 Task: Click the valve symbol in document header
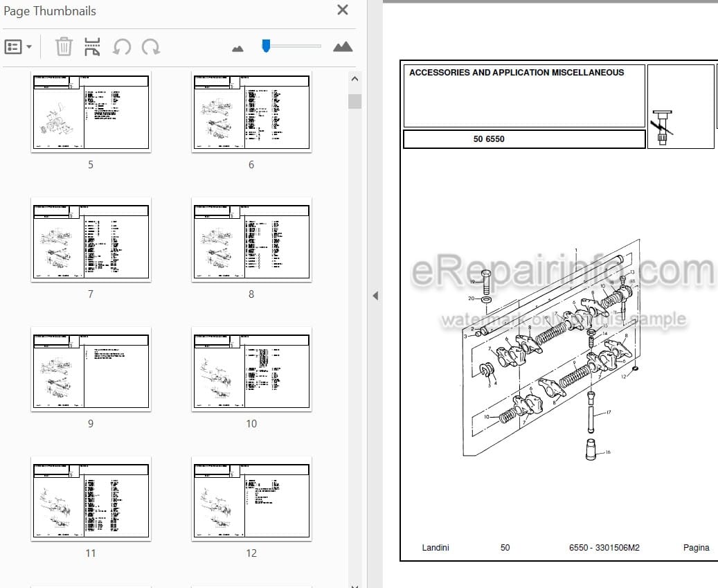click(x=662, y=127)
